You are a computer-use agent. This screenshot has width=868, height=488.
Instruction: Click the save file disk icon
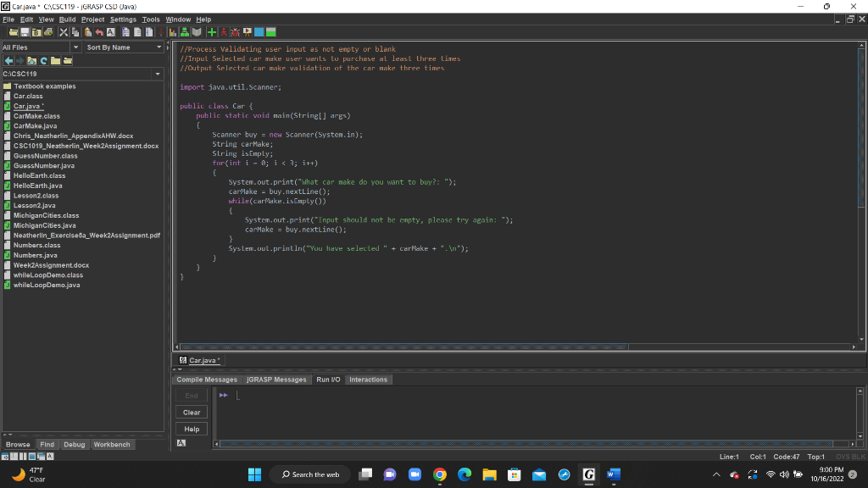pyautogui.click(x=25, y=32)
